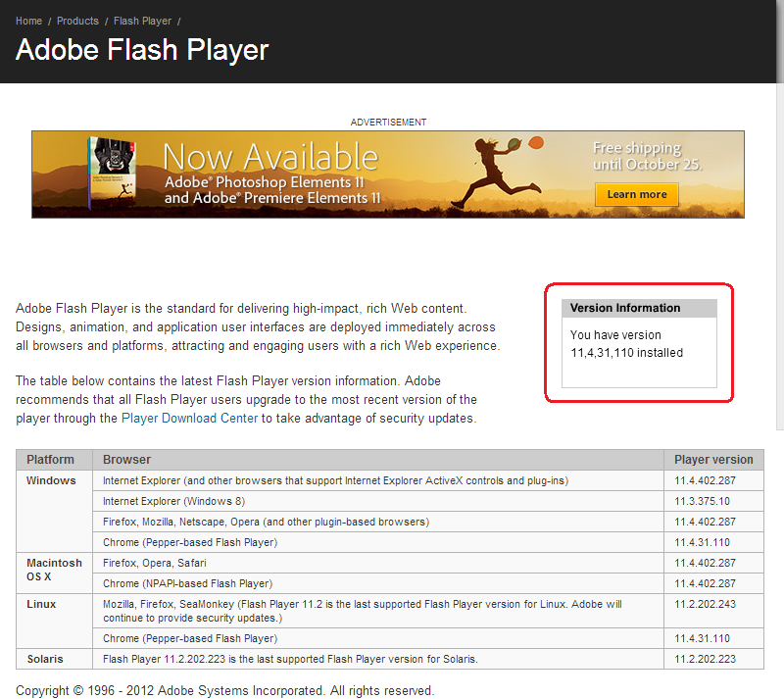The height and width of the screenshot is (699, 784).
Task: Select the Windows platform cell
Action: click(54, 512)
